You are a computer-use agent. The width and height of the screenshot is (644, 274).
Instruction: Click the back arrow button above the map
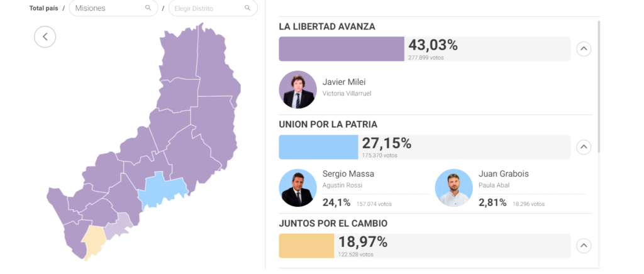tap(45, 36)
